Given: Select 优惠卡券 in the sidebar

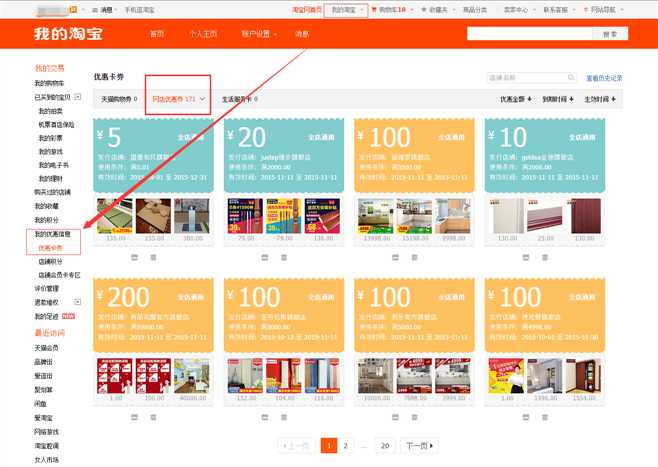Looking at the screenshot, I should point(50,248).
